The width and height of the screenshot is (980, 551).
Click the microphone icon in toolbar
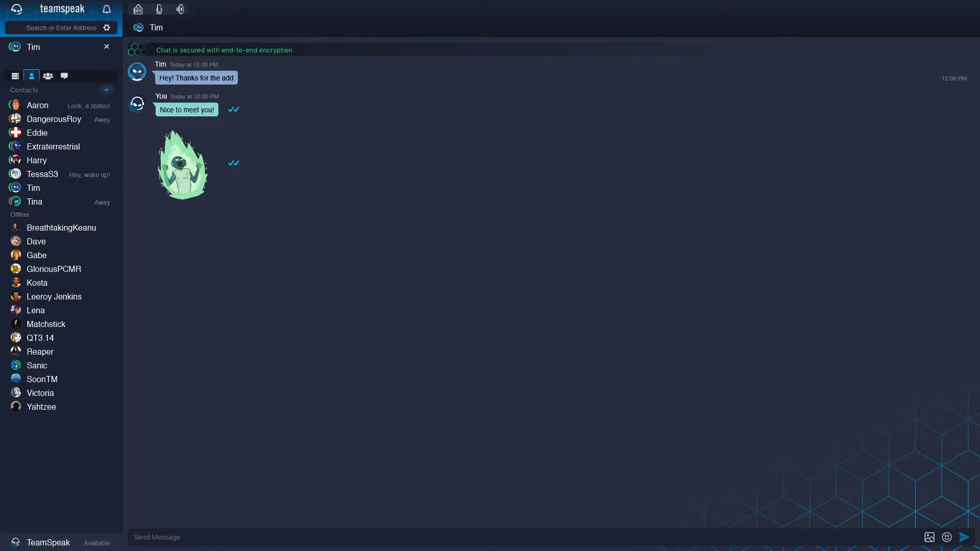click(x=159, y=9)
